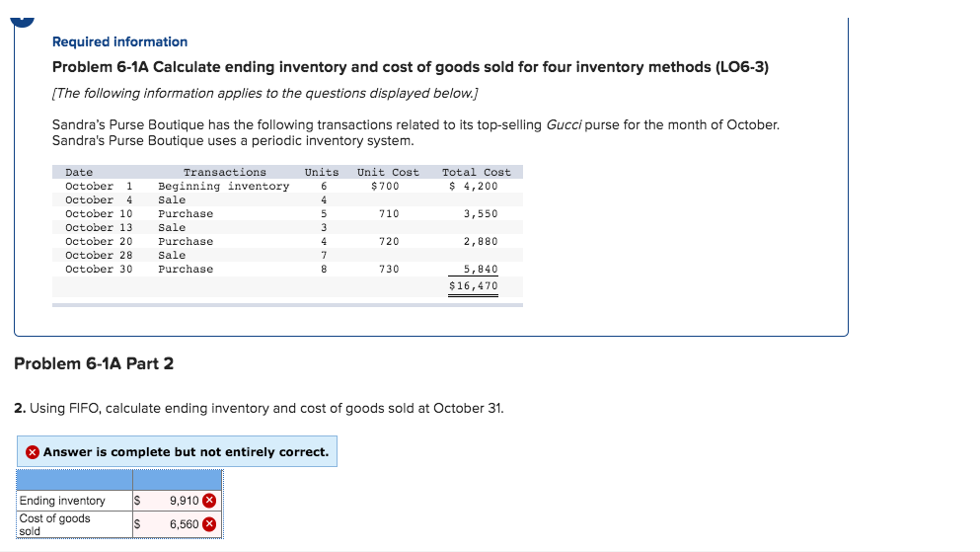This screenshot has height=552, width=980.
Task: Click the October 13 date cell
Action: pos(99,227)
